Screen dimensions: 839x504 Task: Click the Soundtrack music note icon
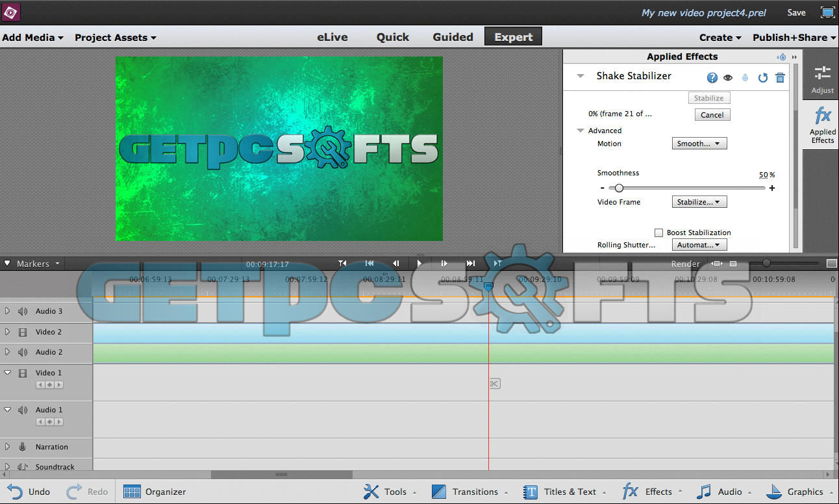pyautogui.click(x=23, y=466)
